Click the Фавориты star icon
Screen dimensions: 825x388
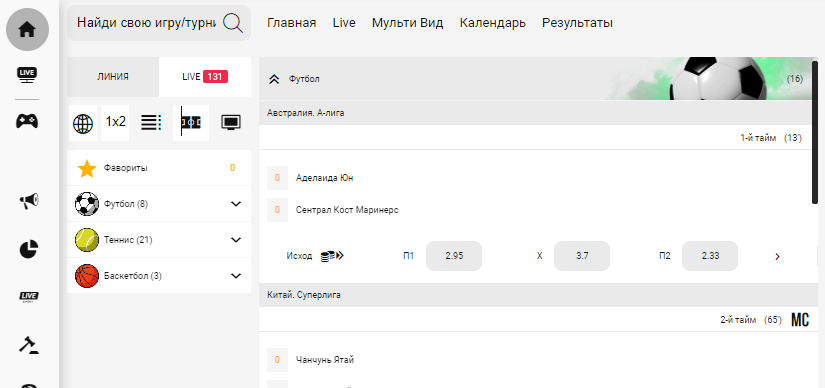click(x=86, y=168)
